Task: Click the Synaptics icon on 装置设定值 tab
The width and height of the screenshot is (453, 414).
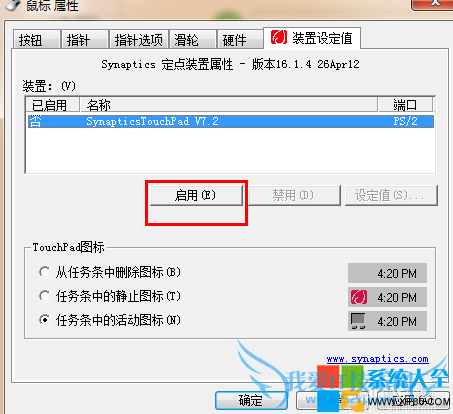Action: (x=279, y=37)
